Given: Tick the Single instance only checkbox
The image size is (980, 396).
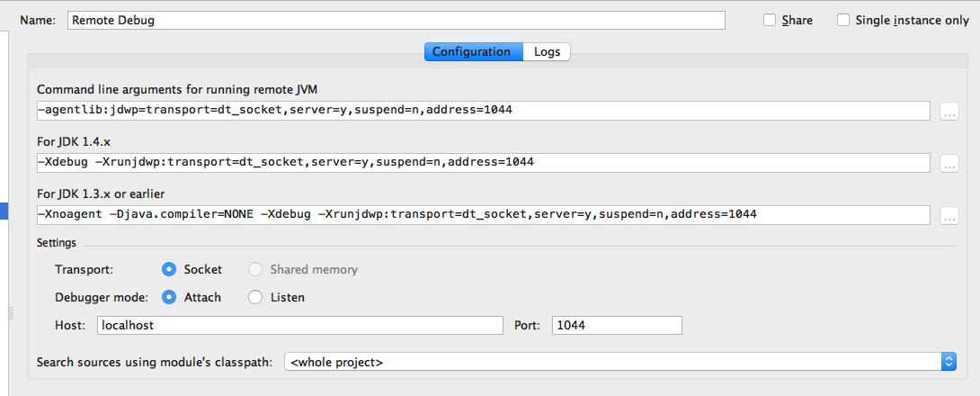Looking at the screenshot, I should (x=843, y=21).
